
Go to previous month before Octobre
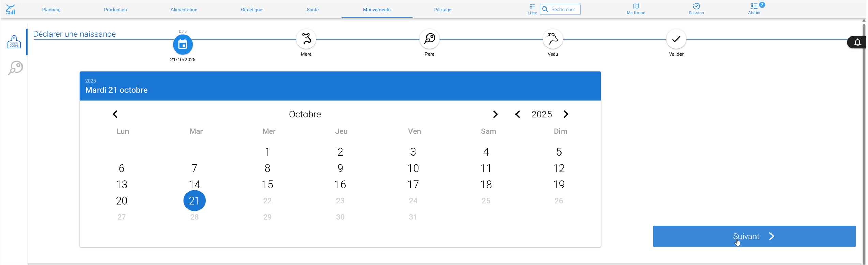pos(115,114)
